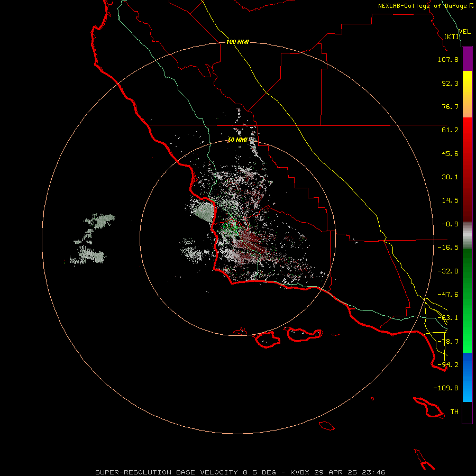
Task: Click the TH label in legend
Action: [454, 412]
